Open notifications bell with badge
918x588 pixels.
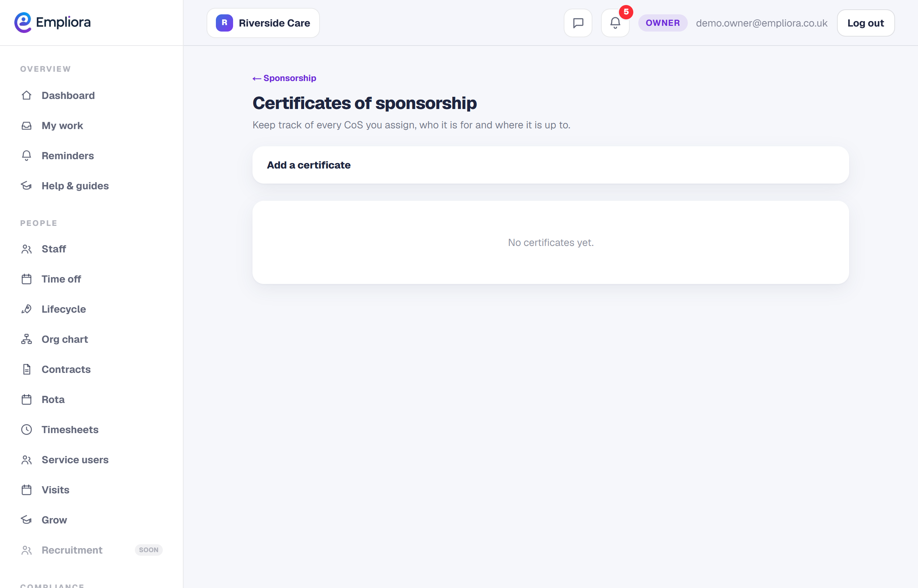pos(615,23)
